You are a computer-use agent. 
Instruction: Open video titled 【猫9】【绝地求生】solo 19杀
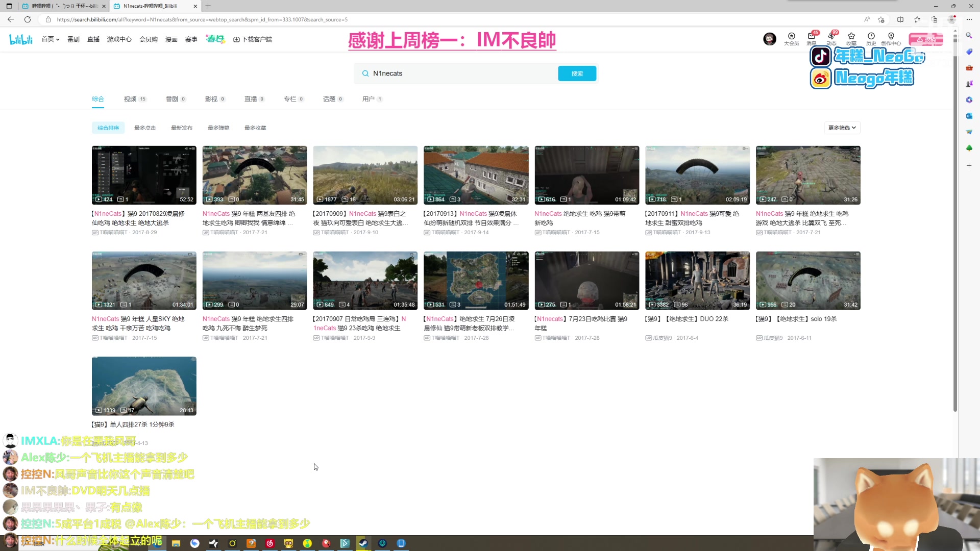pos(797,319)
